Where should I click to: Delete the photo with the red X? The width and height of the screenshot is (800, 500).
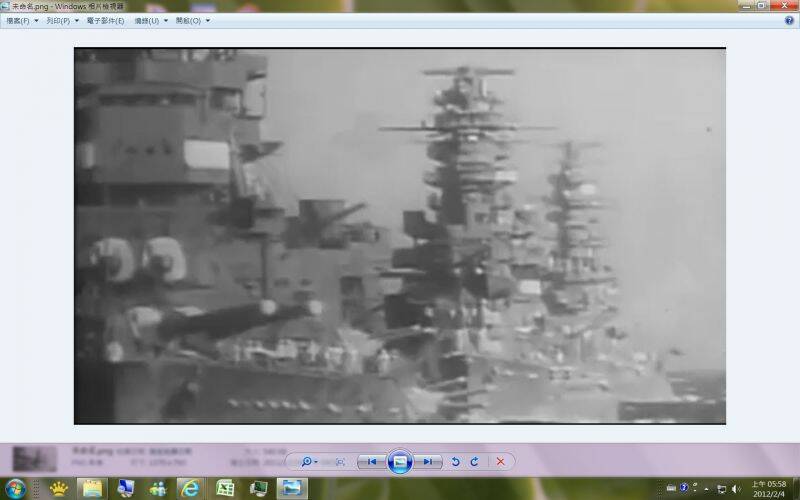click(x=500, y=461)
